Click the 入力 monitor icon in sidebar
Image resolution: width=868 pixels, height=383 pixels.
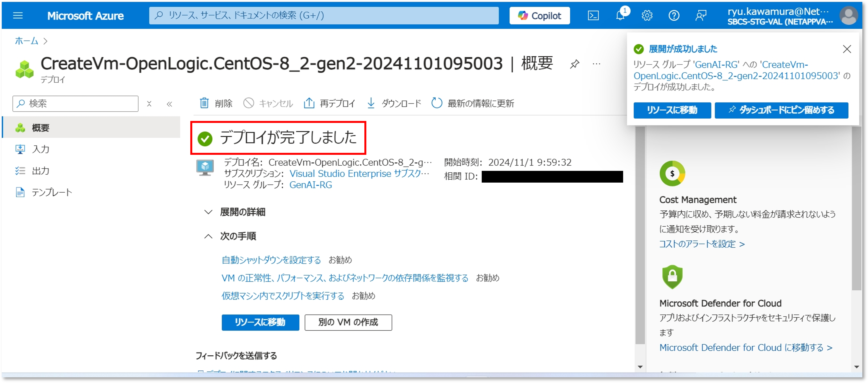(x=20, y=149)
